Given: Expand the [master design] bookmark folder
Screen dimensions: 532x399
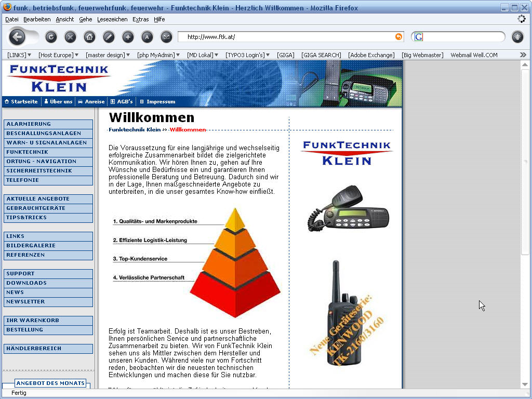Looking at the screenshot, I should (x=108, y=55).
